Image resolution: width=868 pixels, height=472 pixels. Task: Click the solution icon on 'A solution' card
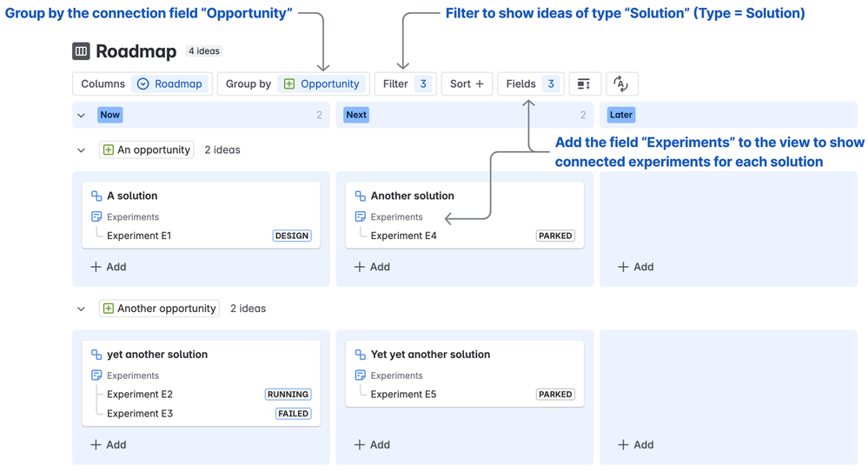(96, 196)
